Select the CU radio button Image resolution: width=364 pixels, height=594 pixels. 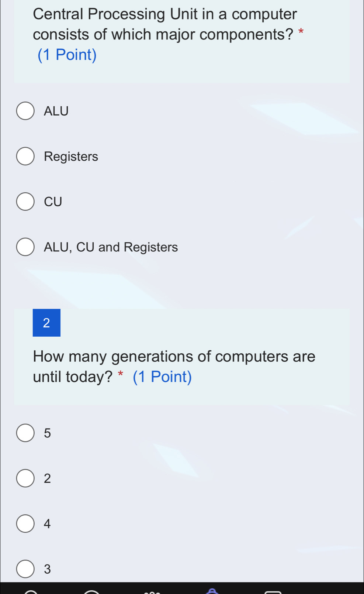coord(25,202)
